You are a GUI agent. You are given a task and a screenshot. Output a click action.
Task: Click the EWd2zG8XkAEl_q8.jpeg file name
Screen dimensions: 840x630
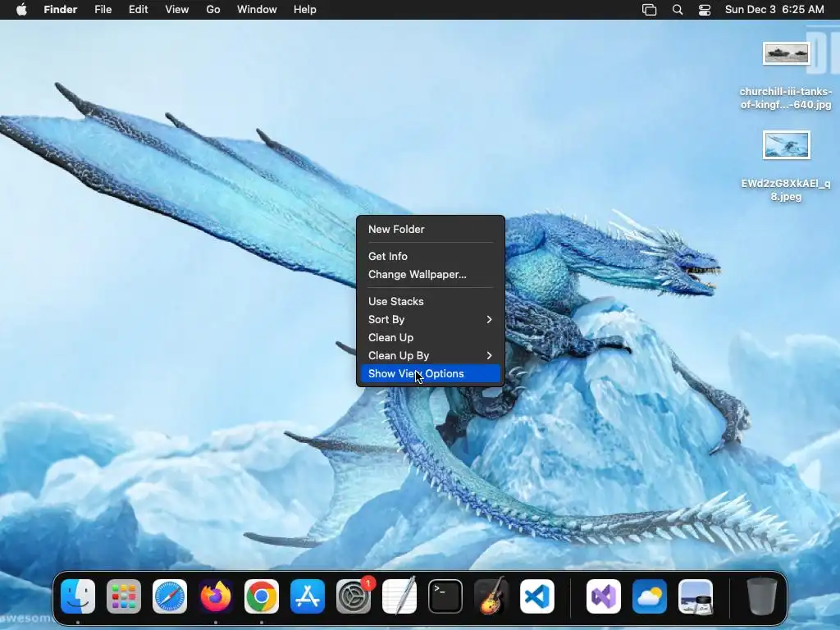786,190
